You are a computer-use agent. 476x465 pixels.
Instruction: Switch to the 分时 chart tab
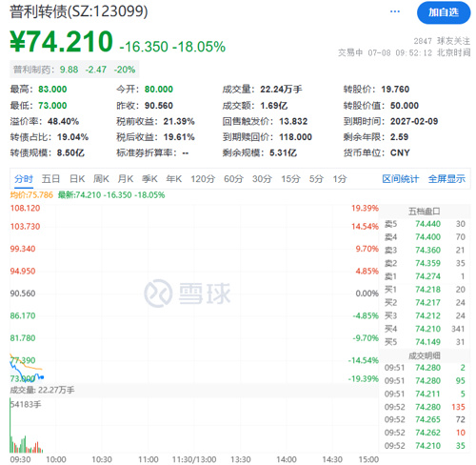click(24, 179)
